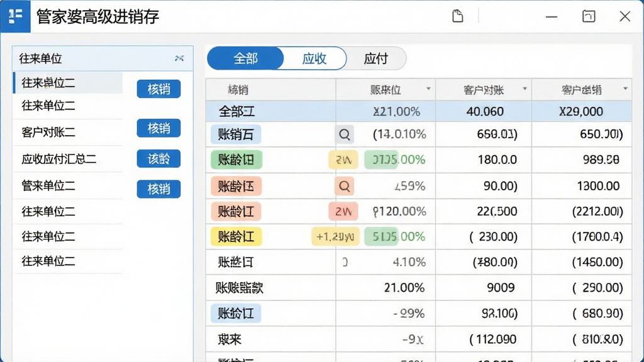Open the document icon in title bar

point(458,16)
